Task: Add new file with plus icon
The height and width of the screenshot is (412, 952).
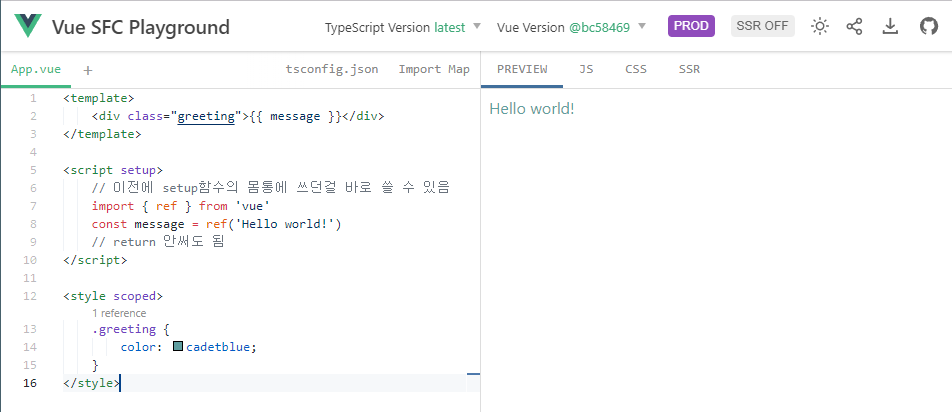Action: tap(88, 70)
